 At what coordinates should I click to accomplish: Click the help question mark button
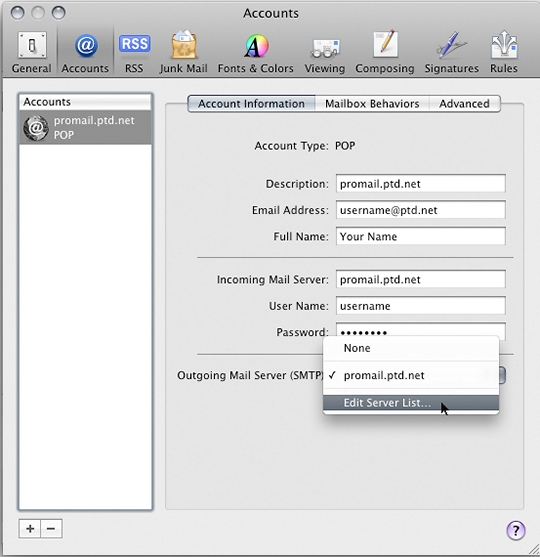click(x=515, y=530)
